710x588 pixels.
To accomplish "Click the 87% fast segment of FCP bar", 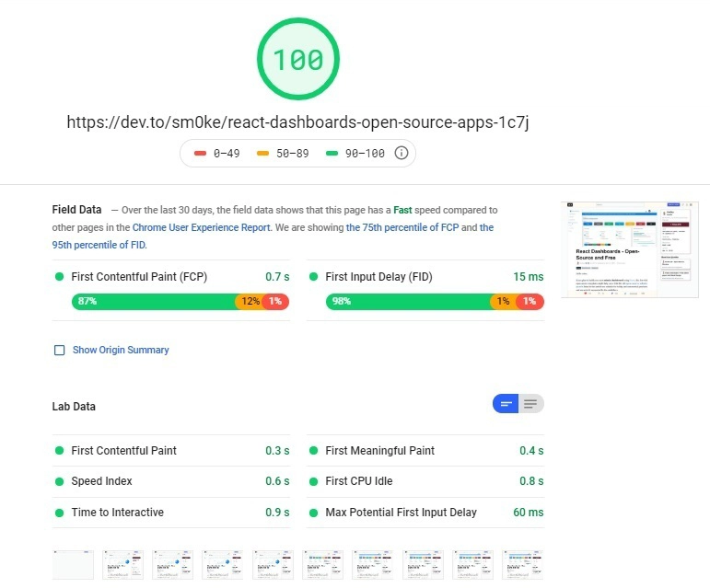I will [154, 302].
